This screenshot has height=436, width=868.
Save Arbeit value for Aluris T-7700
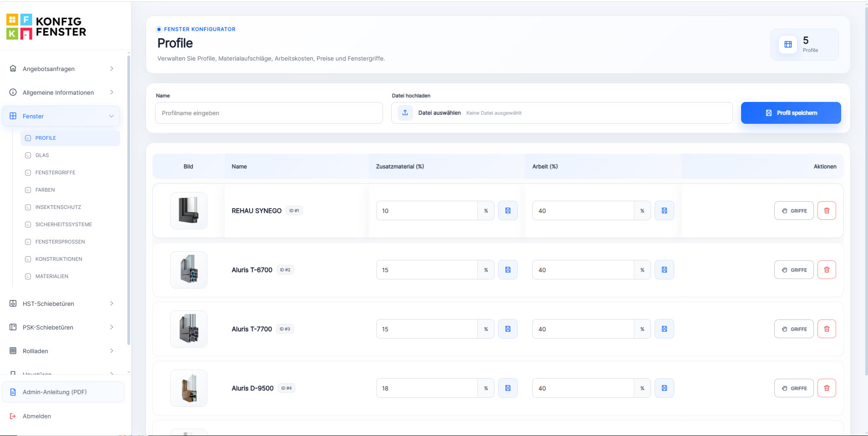pyautogui.click(x=664, y=329)
